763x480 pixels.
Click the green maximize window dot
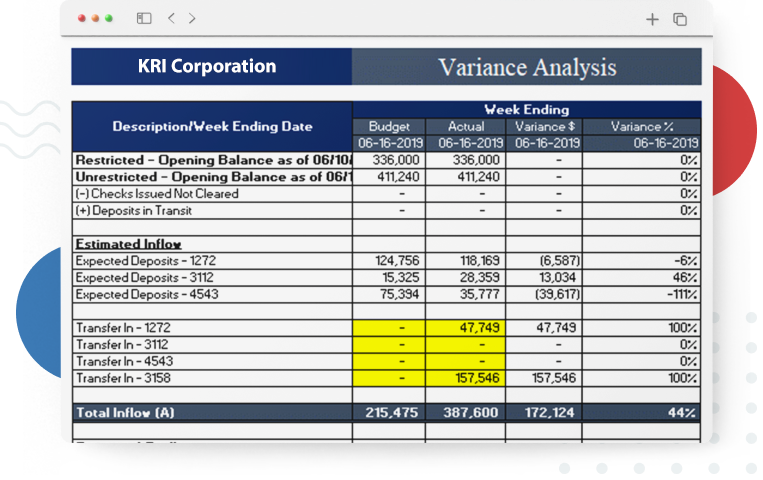(x=109, y=18)
